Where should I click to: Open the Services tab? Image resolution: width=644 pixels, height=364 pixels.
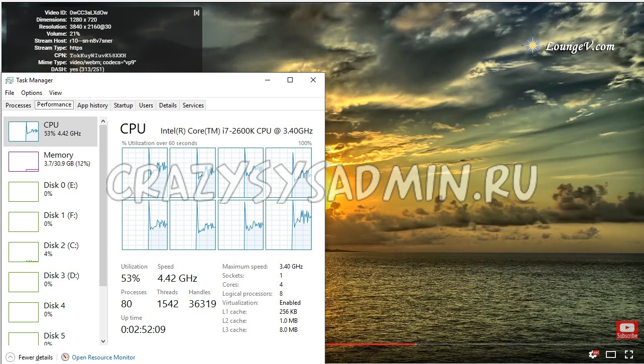[193, 105]
